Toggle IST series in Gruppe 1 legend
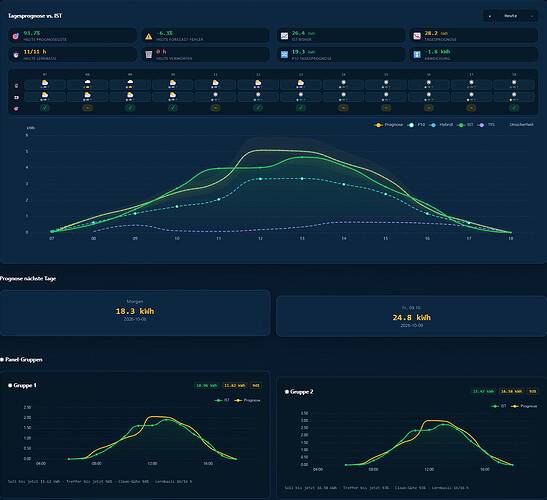The height and width of the screenshot is (500, 547). 222,400
